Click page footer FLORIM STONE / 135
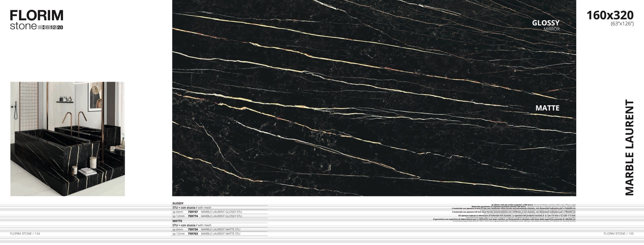This screenshot has height=245, width=644. [618, 234]
